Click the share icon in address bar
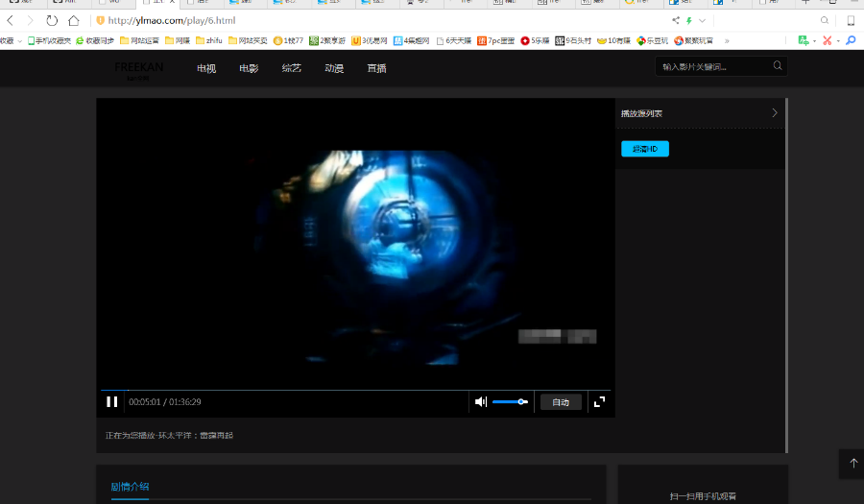The width and height of the screenshot is (864, 504). (x=676, y=20)
